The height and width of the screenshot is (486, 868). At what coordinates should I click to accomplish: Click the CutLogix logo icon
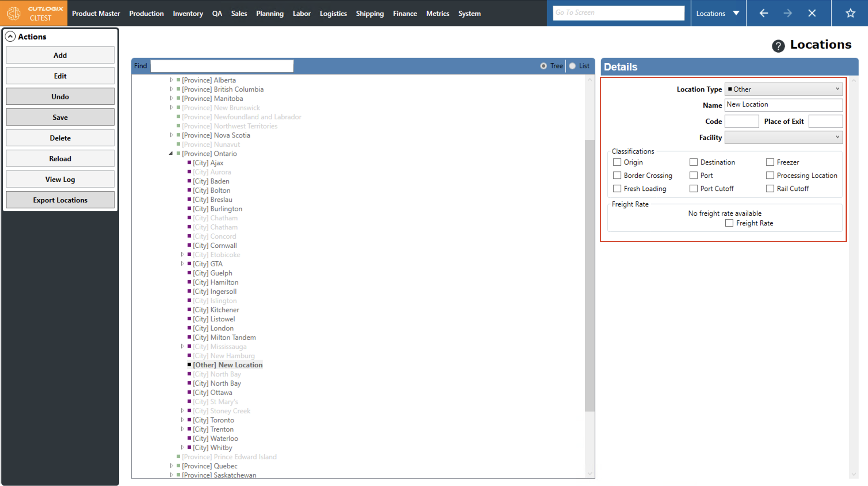pyautogui.click(x=14, y=13)
